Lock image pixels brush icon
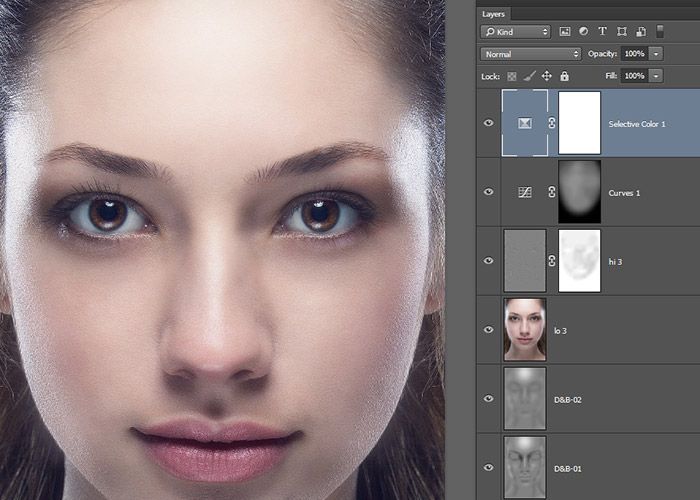700x500 pixels. point(529,76)
